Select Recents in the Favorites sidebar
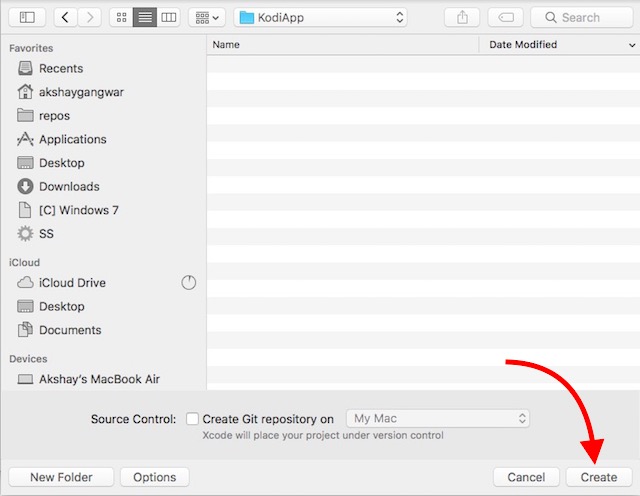 tap(104, 69)
